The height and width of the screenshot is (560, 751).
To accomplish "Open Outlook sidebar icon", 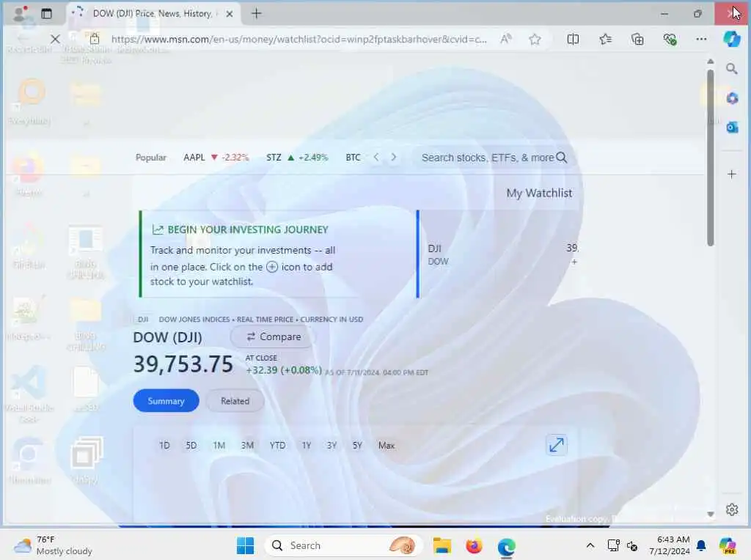I will pyautogui.click(x=732, y=128).
